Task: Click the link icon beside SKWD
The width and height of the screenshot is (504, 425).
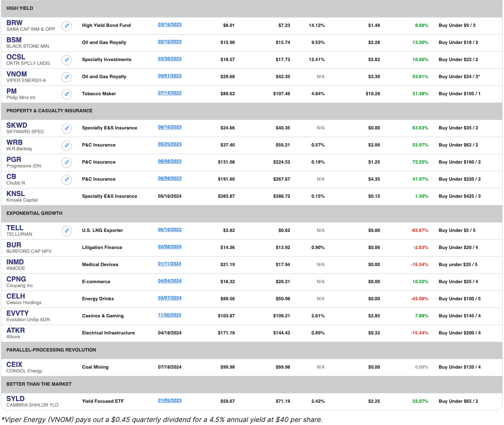Action: click(67, 128)
